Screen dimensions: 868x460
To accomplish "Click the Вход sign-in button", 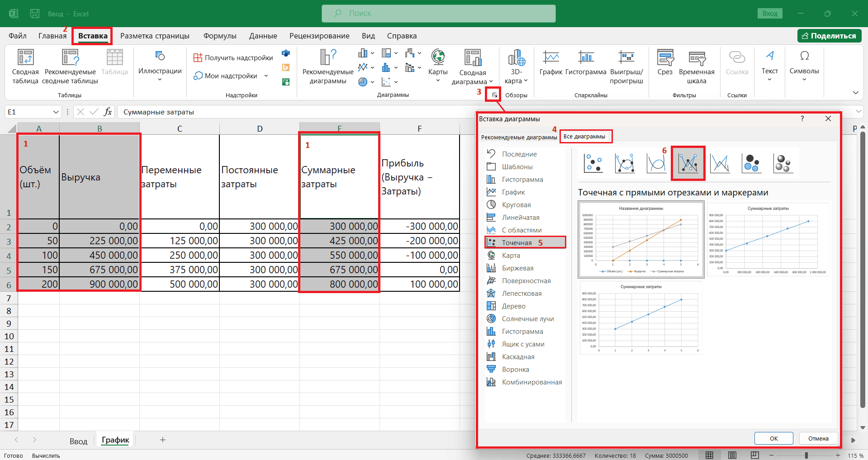I will coord(770,14).
